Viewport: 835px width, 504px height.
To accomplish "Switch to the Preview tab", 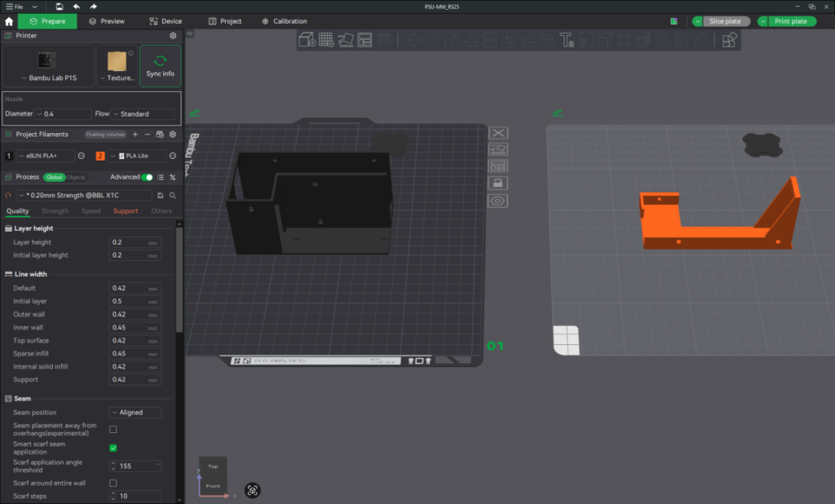I will point(106,21).
